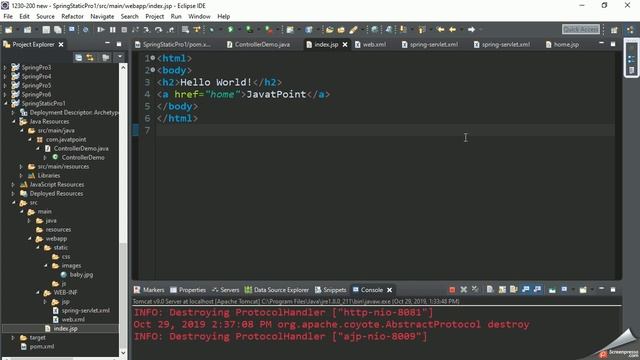Image resolution: width=640 pixels, height=360 pixels.
Task: Switch to the Servers view tab
Action: coord(225,290)
